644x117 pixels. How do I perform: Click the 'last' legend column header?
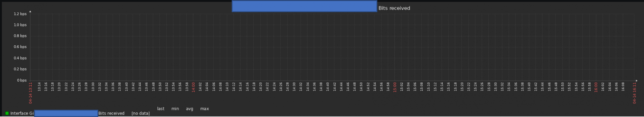pos(161,109)
